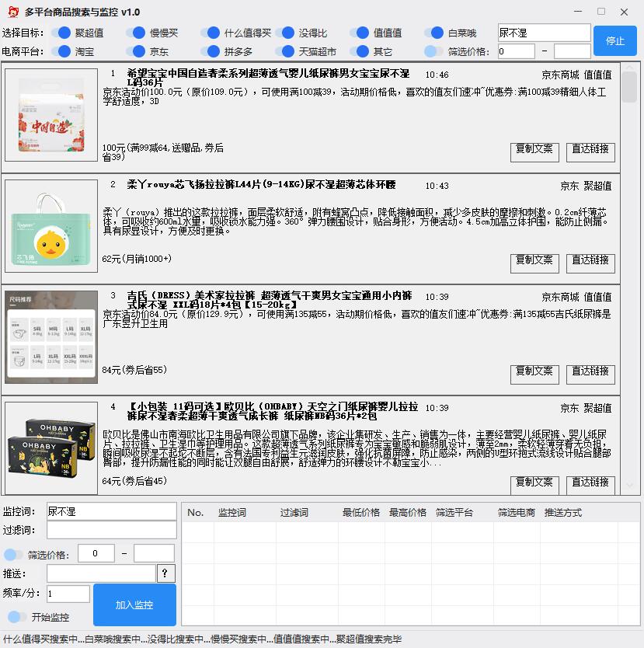Click 复制文案 on the first product
The height and width of the screenshot is (648, 644).
click(x=534, y=152)
